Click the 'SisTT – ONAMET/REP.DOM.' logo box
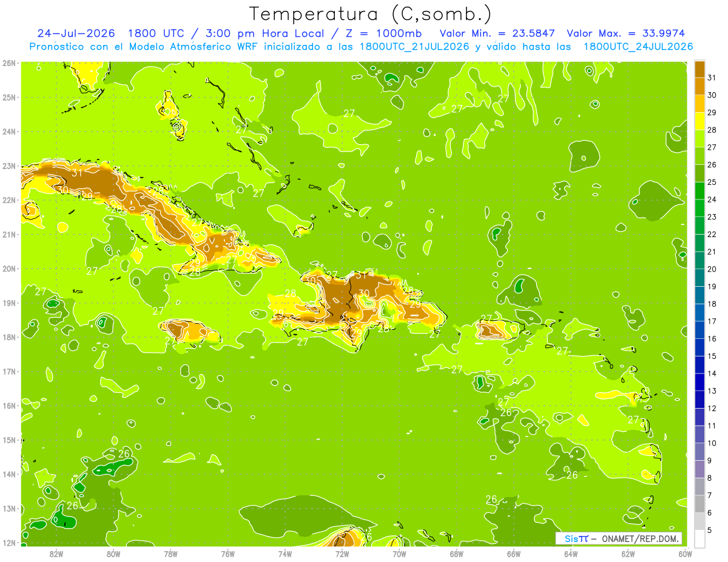The image size is (728, 562). coord(619,538)
